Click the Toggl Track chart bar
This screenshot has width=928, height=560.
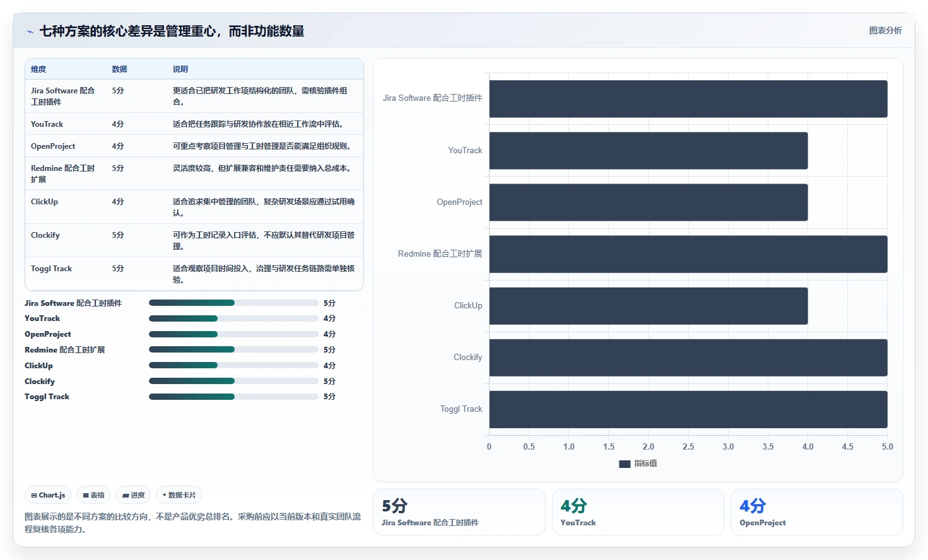[x=688, y=409]
